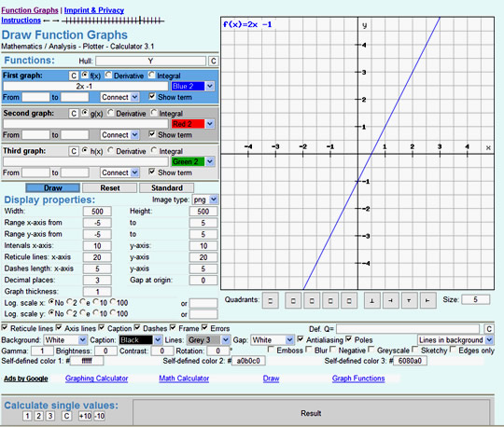This screenshot has height=427, width=504.
Task: Click the Hull input field
Action: point(150,61)
